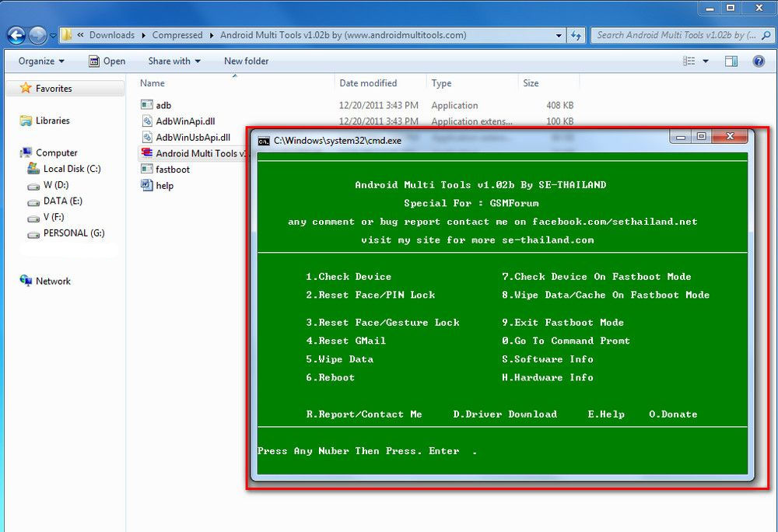
Task: Select Downloads in the address breadcrumb
Action: pyautogui.click(x=111, y=35)
